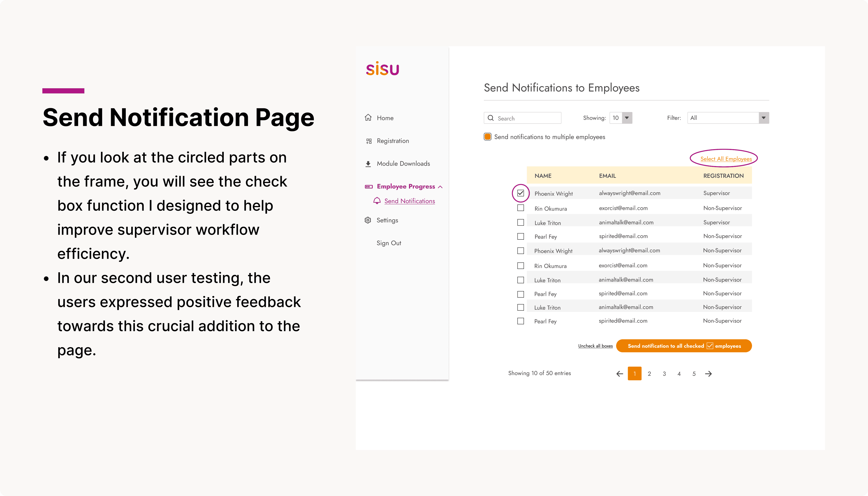Click Select All Employees link
Screen dimensions: 868x496
point(726,159)
